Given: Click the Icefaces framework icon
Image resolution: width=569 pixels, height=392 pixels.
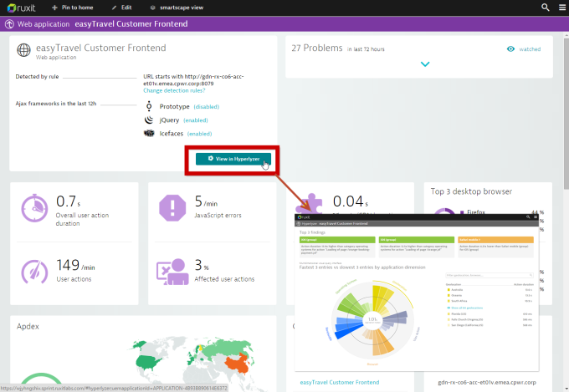Looking at the screenshot, I should coord(149,133).
